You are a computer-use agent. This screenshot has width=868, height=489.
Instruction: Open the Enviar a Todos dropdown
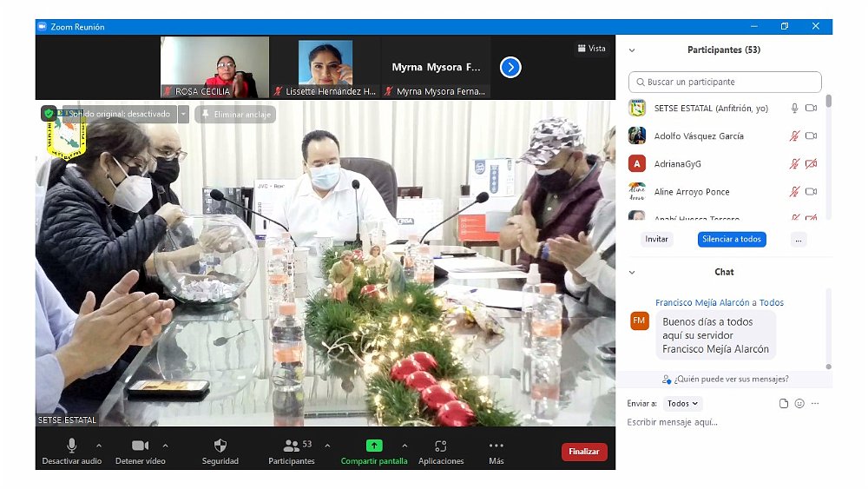[682, 403]
